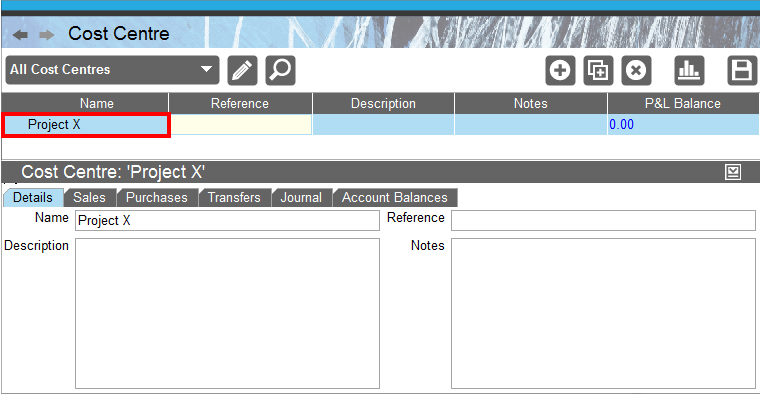Viewport: 760px width, 394px height.
Task: Delete cost centre with the X icon
Action: coord(636,70)
